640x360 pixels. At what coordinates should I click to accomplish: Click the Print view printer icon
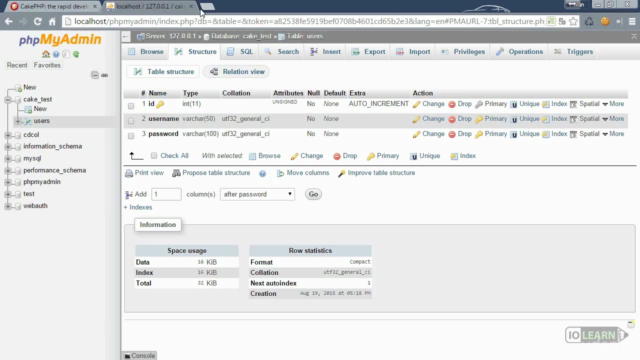[129, 173]
